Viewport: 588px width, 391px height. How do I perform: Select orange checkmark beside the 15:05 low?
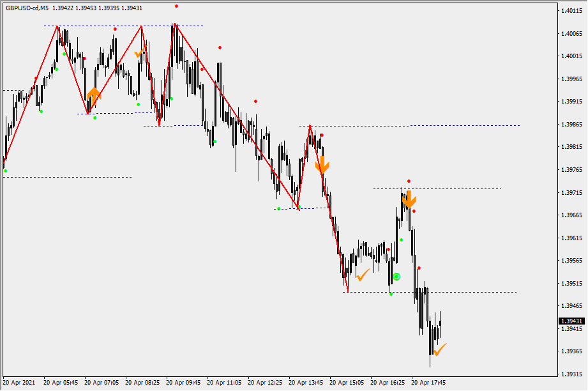(363, 275)
